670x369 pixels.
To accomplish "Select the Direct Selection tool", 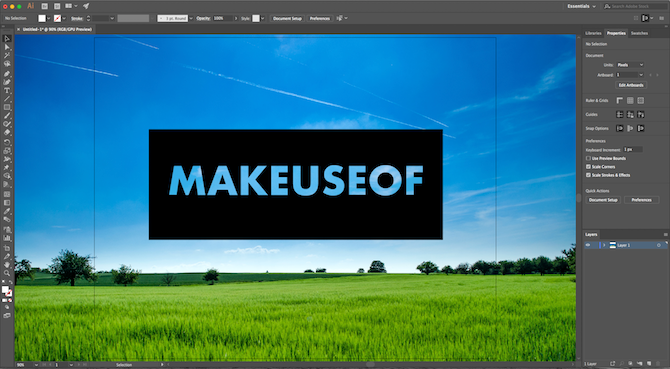I will point(7,47).
